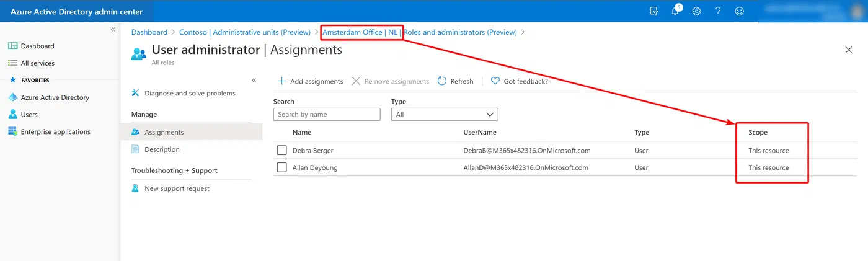Open Enterprise applications in the sidebar
This screenshot has height=261, width=868.
(x=56, y=131)
